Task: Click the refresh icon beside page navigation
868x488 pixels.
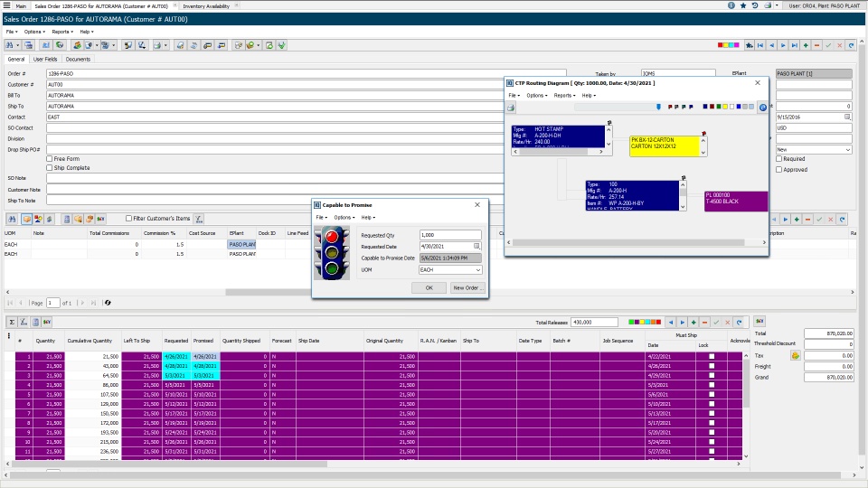Action: 108,303
